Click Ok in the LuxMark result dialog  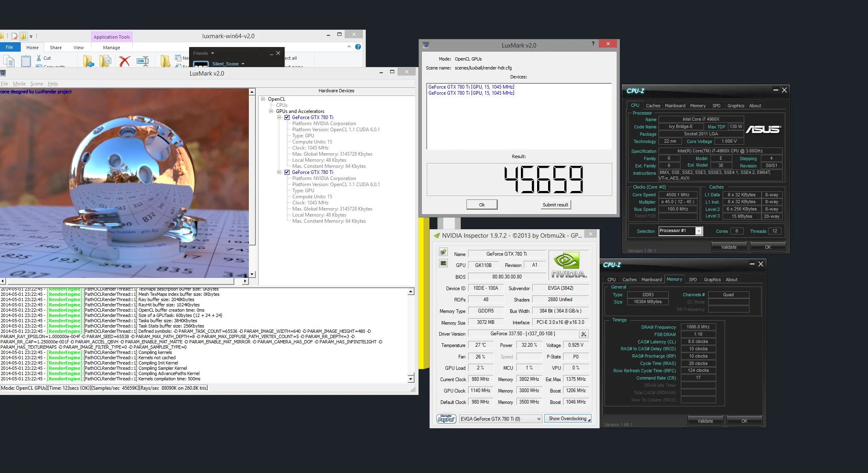pyautogui.click(x=482, y=205)
